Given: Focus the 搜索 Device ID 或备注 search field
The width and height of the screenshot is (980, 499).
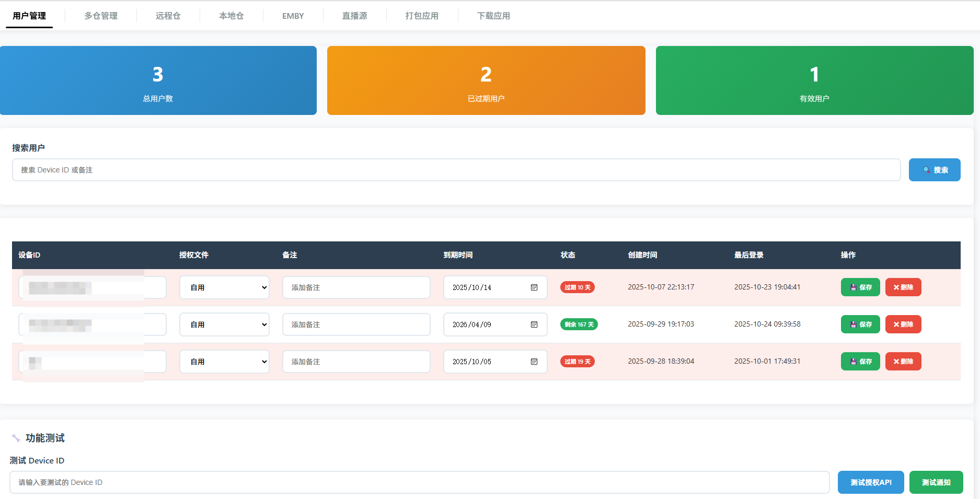Looking at the screenshot, I should point(456,170).
